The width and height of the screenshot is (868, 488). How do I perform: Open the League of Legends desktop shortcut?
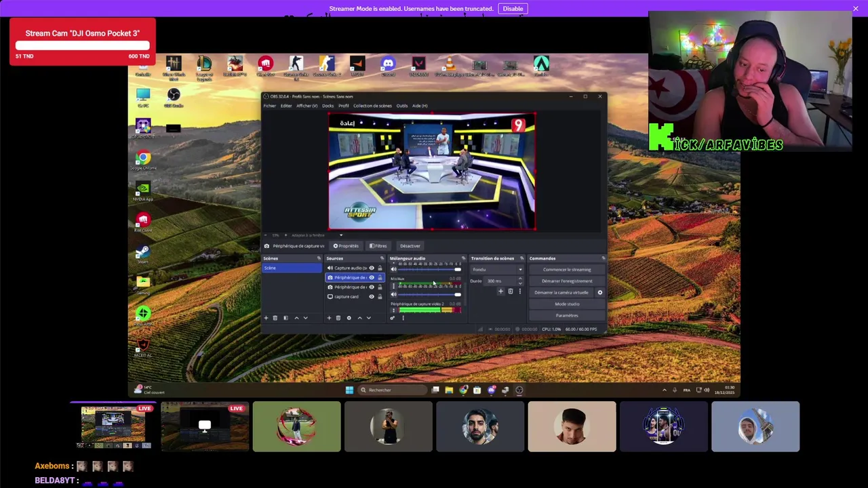(204, 68)
